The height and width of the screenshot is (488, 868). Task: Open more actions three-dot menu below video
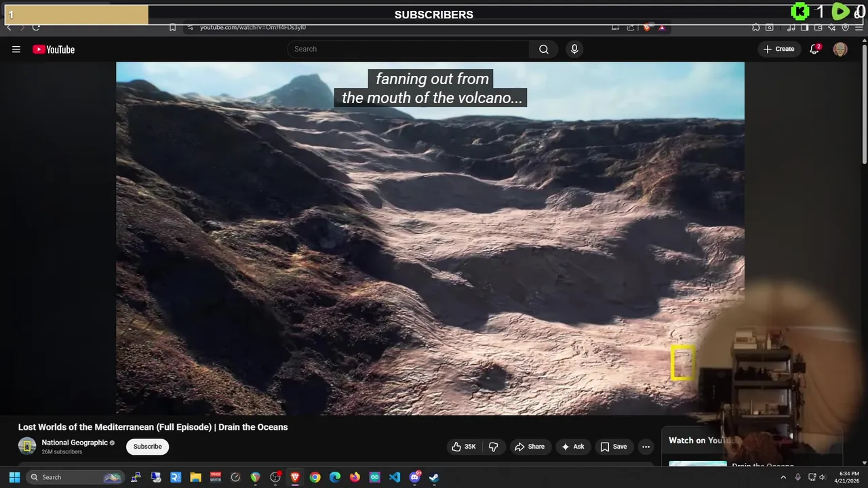pyautogui.click(x=646, y=447)
